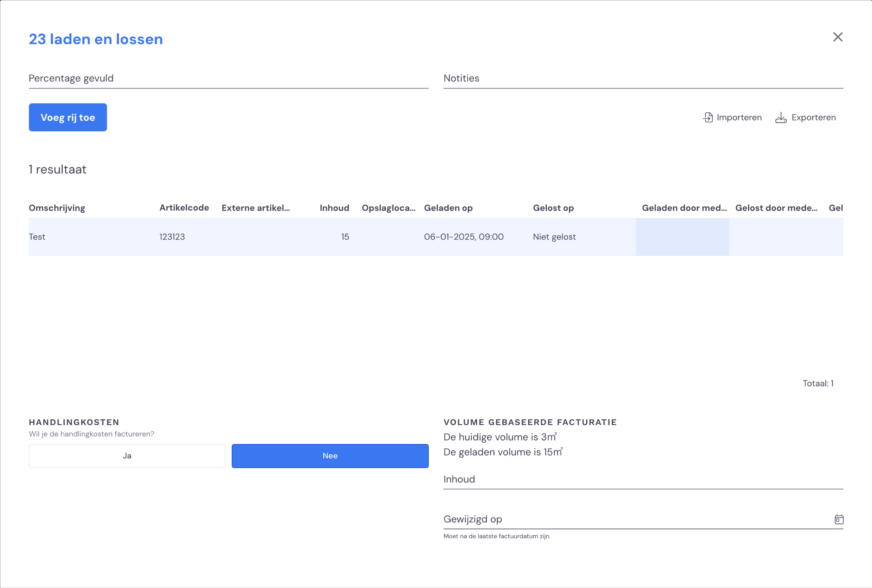Click the Gelost op column header
This screenshot has width=872, height=588.
(553, 208)
